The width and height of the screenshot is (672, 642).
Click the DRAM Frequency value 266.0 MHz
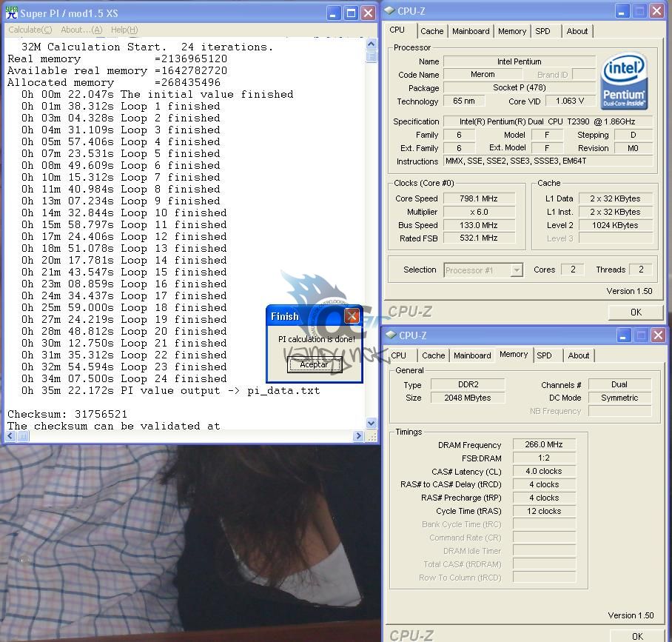tap(544, 445)
